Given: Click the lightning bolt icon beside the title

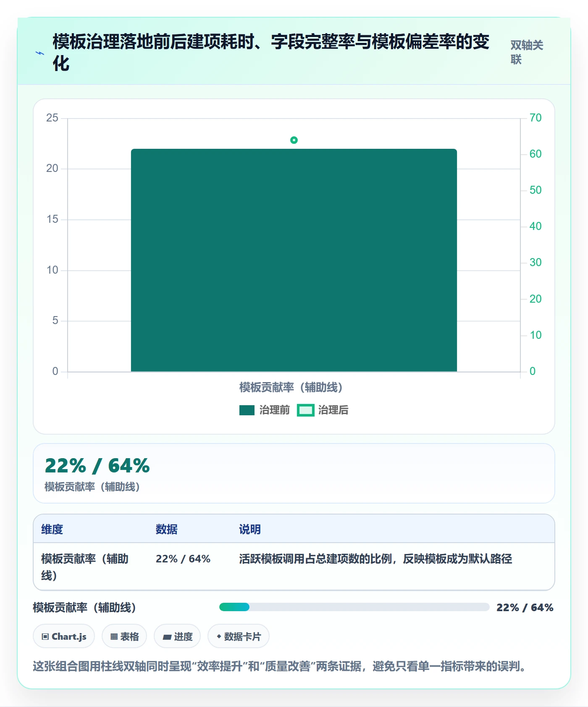Looking at the screenshot, I should (39, 53).
